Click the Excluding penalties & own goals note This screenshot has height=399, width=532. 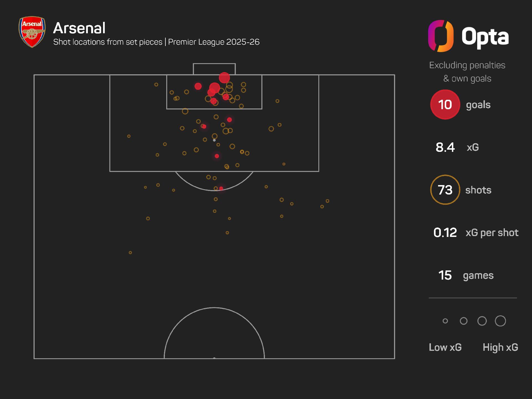click(x=467, y=72)
